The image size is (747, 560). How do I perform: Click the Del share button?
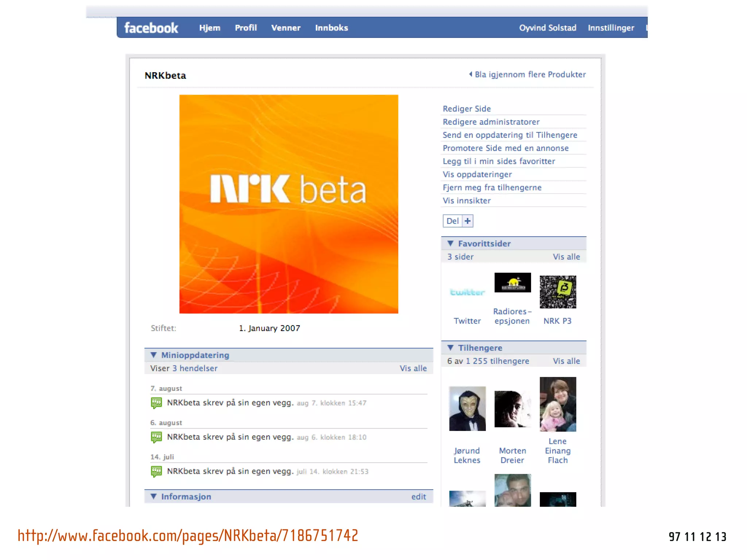coord(453,221)
